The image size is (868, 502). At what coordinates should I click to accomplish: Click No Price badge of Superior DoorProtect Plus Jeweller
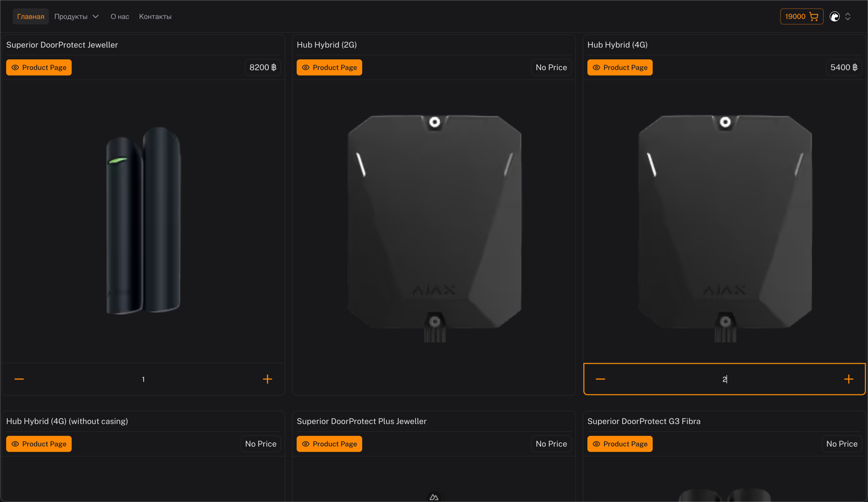point(551,444)
